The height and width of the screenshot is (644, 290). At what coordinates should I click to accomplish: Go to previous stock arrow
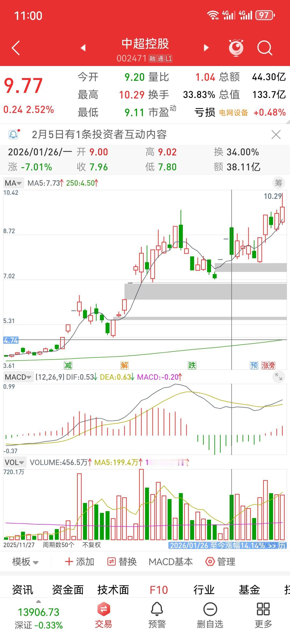83,48
